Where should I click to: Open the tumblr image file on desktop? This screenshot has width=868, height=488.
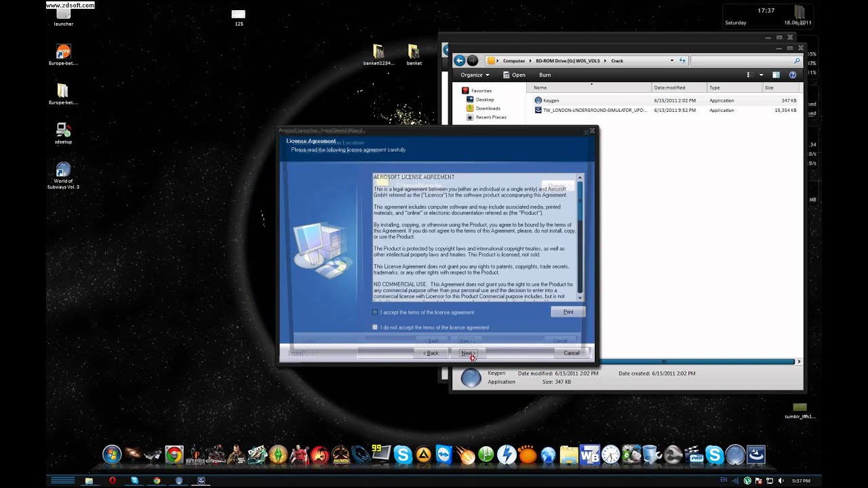click(x=800, y=411)
